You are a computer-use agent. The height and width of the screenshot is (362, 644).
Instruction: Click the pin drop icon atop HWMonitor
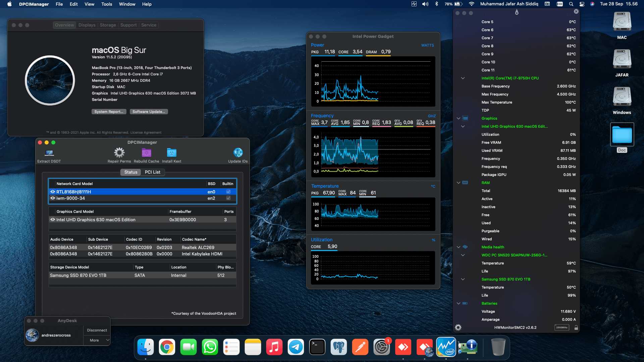click(517, 12)
